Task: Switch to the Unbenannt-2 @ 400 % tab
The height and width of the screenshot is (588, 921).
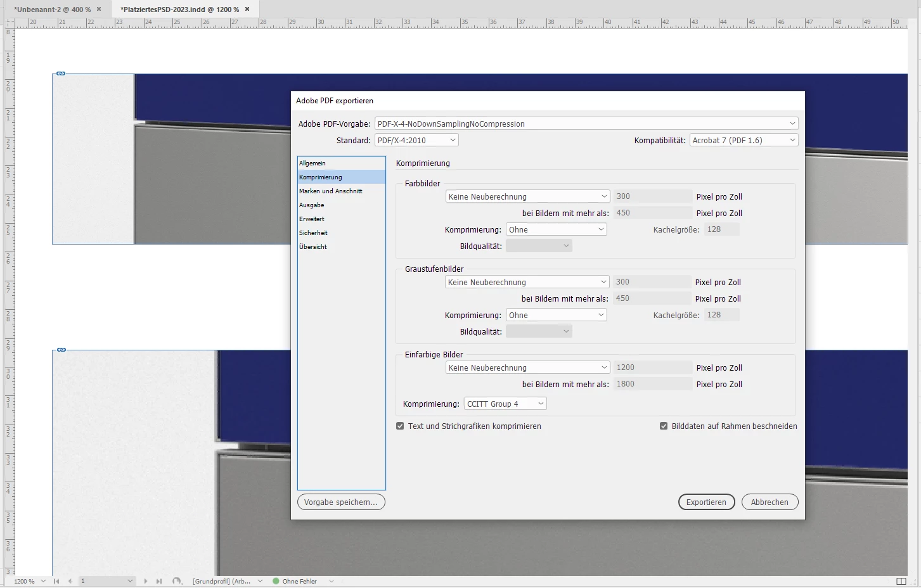Action: (x=52, y=10)
